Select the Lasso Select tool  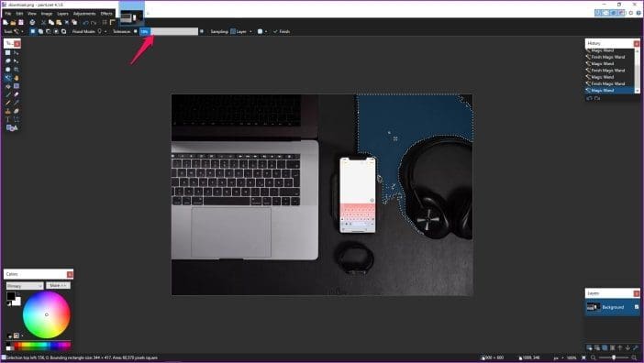point(8,60)
